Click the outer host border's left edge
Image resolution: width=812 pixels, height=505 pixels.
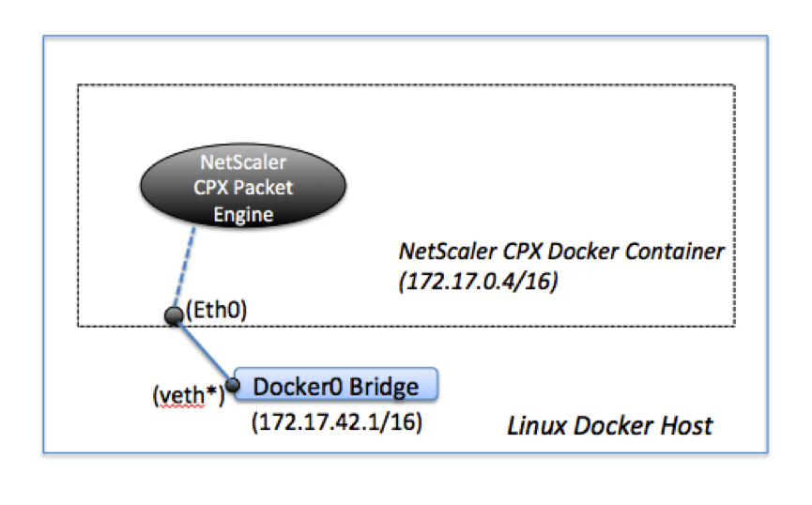point(43,244)
